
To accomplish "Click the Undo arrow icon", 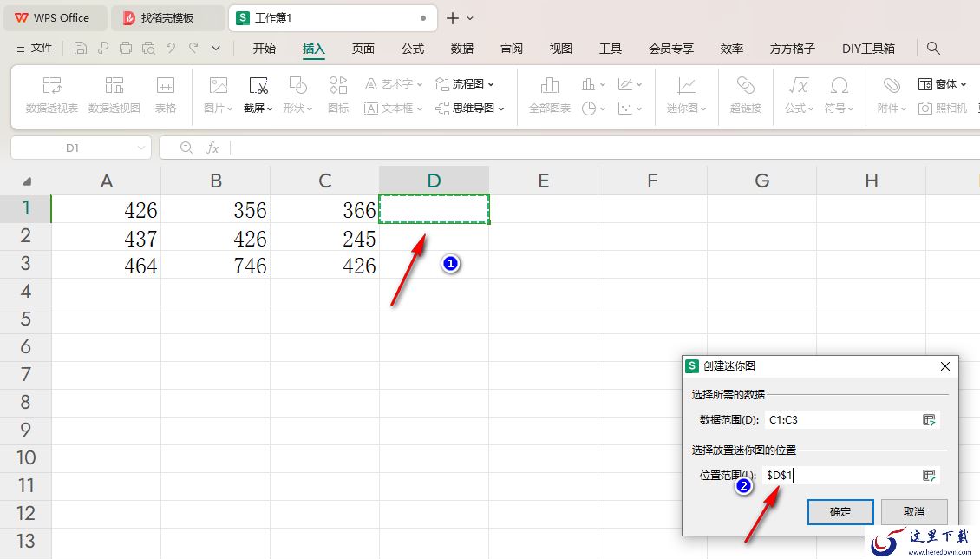I will point(171,48).
